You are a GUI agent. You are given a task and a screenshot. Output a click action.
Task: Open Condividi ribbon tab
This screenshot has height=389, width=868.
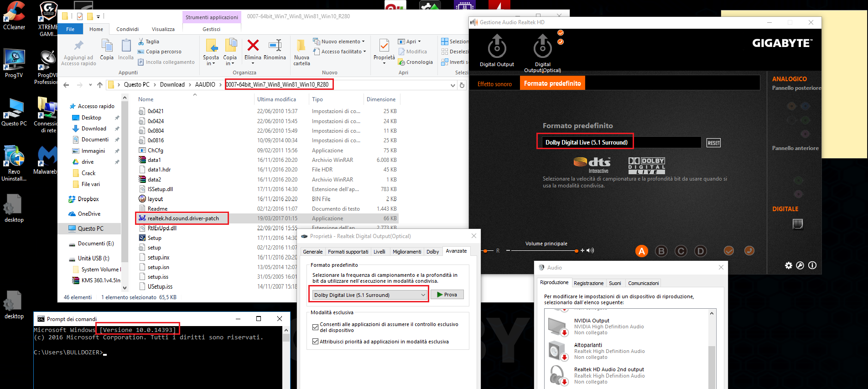coord(127,29)
